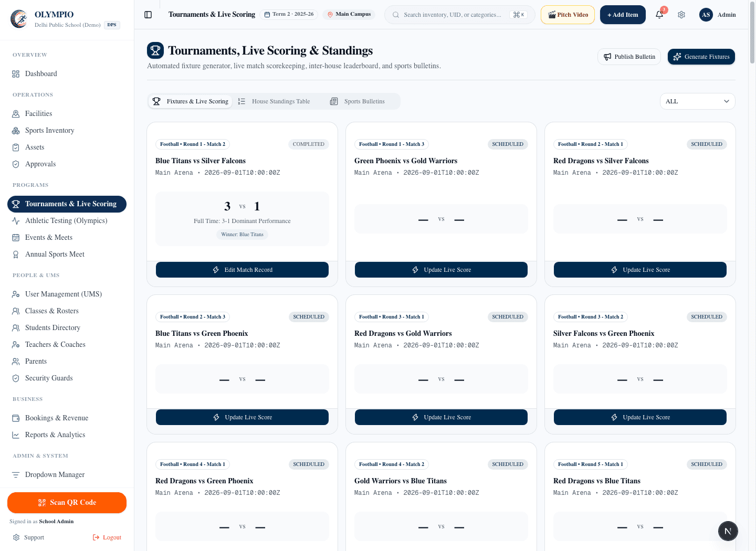Screen dimensions: 756x551
Task: Open the notifications bell
Action: [x=659, y=15]
